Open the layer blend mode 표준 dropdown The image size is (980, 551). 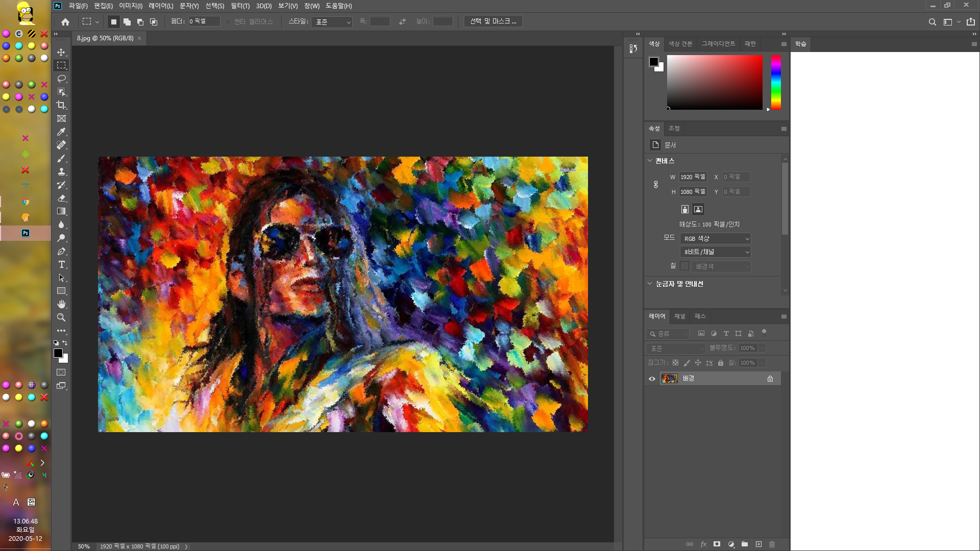point(676,348)
